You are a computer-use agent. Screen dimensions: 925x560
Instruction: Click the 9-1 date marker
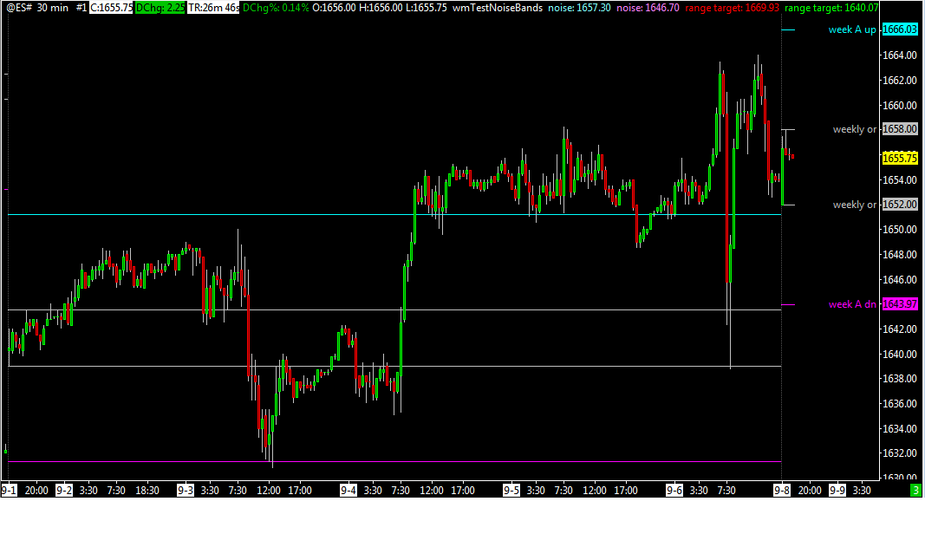pyautogui.click(x=9, y=491)
